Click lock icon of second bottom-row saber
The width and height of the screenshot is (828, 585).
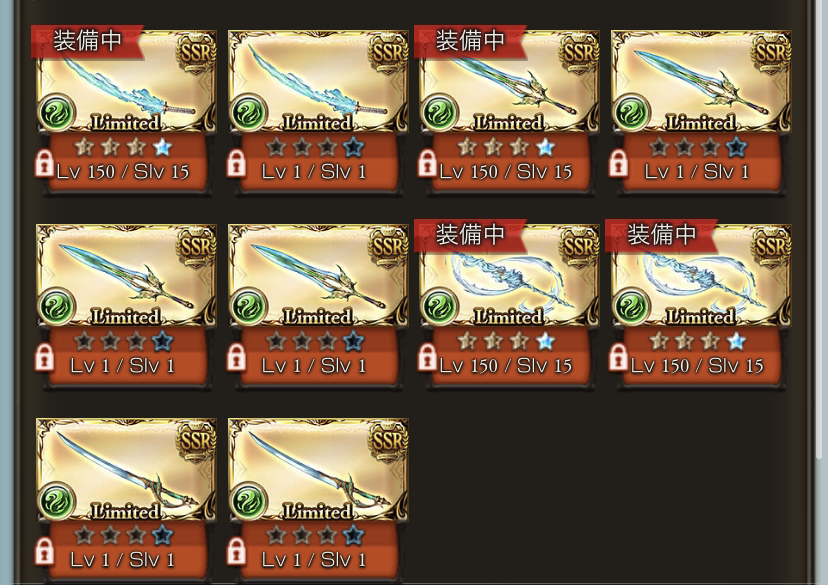(236, 552)
